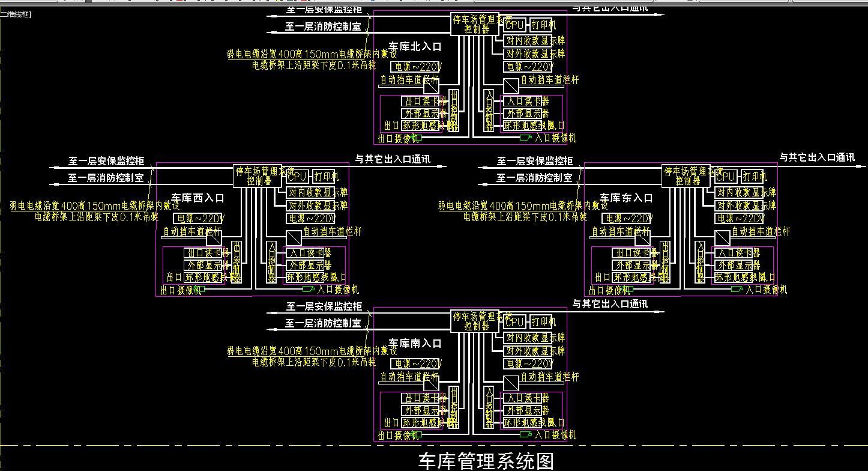
Task: Select 至一层消防控制室 text at the east entrance
Action: coord(535,178)
